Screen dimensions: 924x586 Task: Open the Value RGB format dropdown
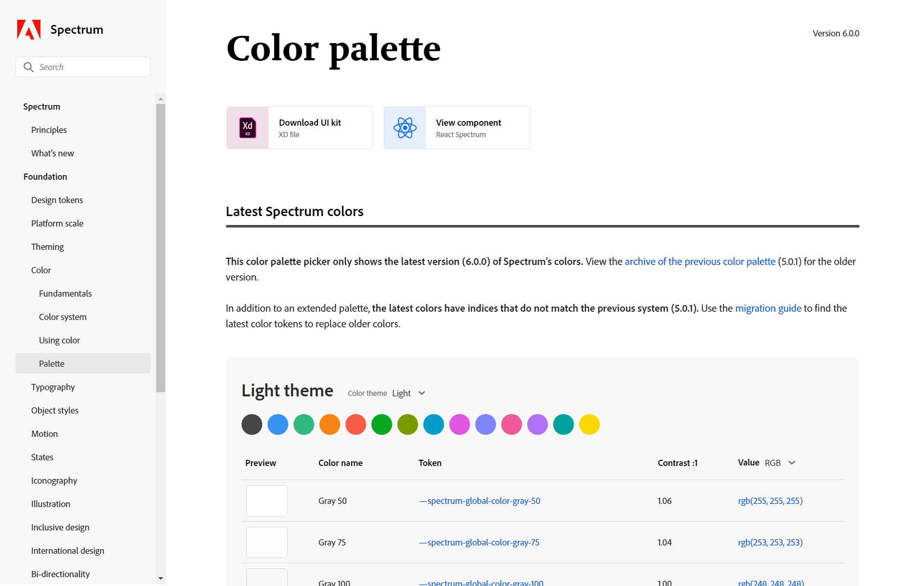tap(780, 463)
